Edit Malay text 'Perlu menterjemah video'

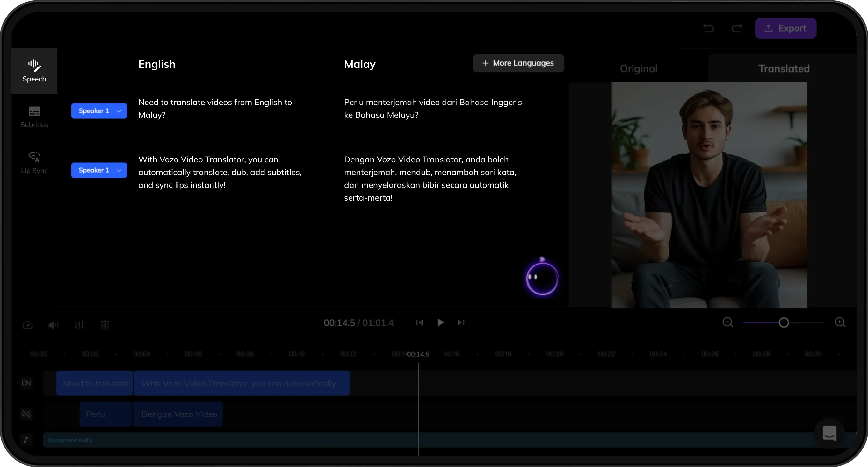[433, 109]
